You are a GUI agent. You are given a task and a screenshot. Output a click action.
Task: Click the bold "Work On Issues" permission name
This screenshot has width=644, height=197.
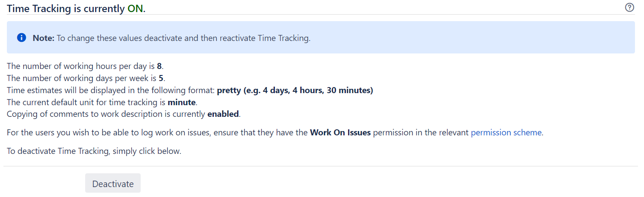tap(340, 133)
